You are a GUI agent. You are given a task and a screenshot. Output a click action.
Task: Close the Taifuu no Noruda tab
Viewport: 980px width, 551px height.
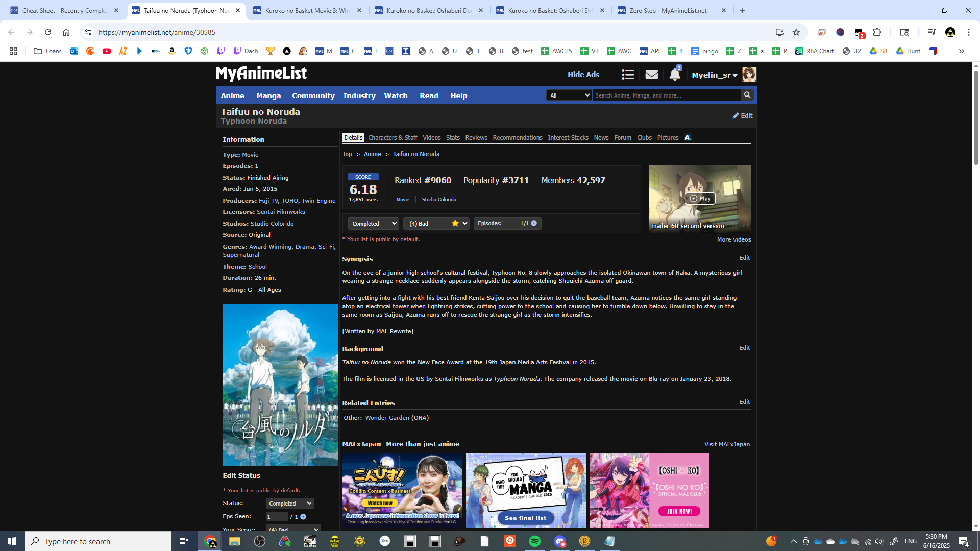pyautogui.click(x=238, y=10)
